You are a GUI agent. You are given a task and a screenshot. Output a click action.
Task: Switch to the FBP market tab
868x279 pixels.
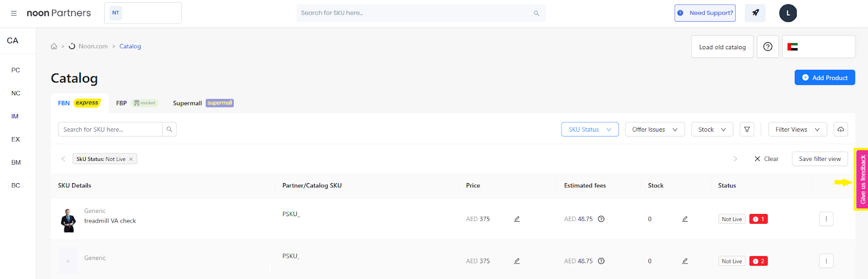[137, 103]
